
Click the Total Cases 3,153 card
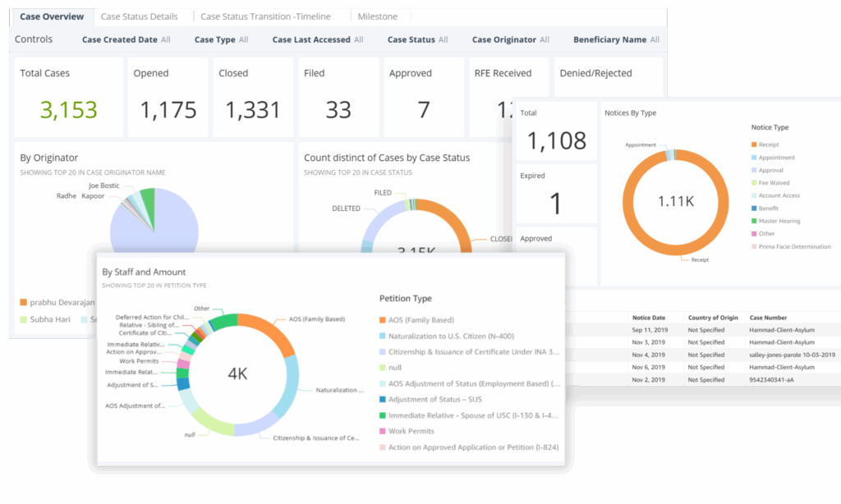click(x=69, y=97)
